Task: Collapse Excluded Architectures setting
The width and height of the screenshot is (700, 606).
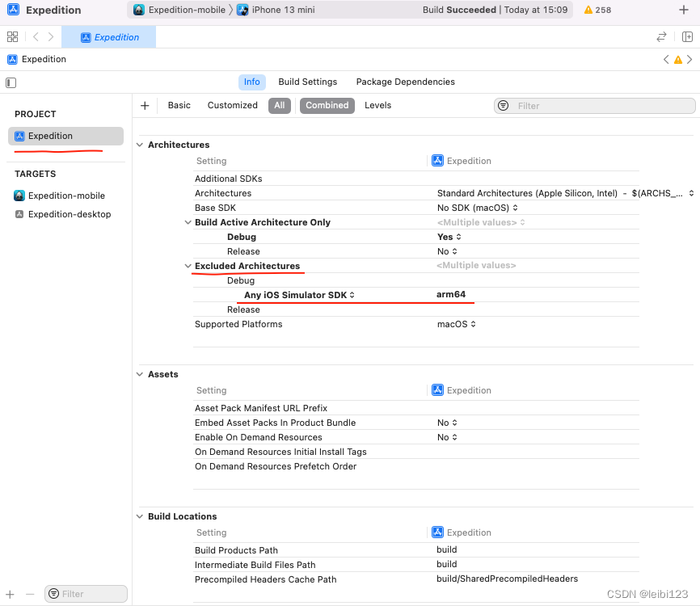Action: pyautogui.click(x=188, y=266)
